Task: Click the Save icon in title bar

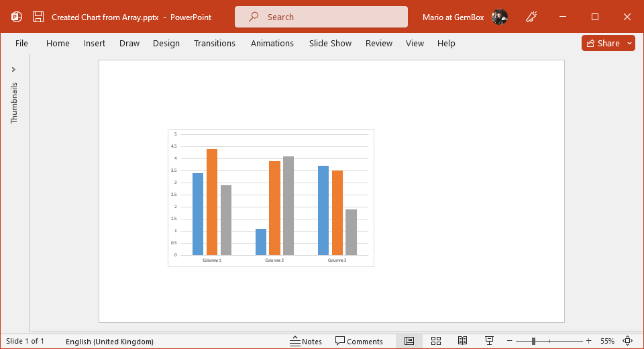Action: click(39, 17)
